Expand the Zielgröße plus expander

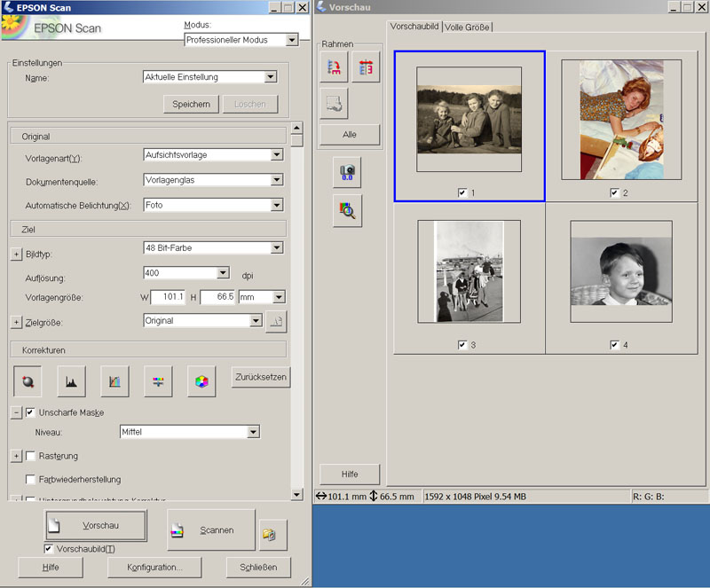point(16,322)
